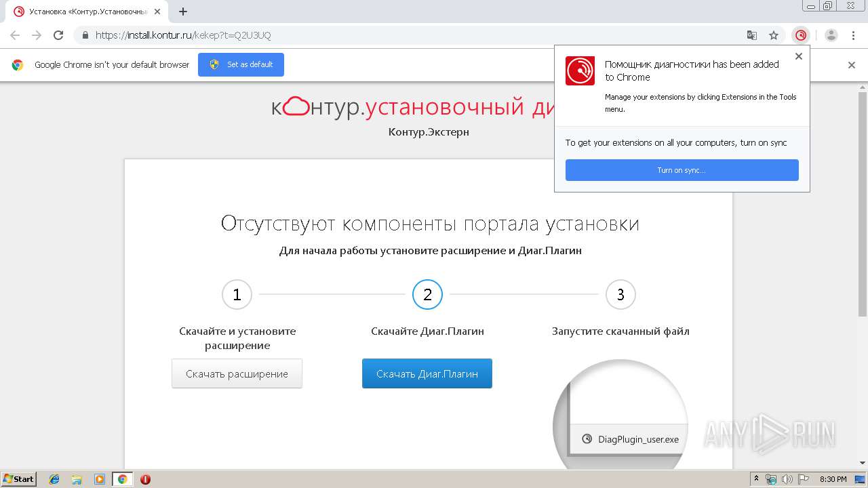Click Show desktop button in taskbar
Image resolution: width=868 pixels, height=488 pixels.
click(x=860, y=479)
